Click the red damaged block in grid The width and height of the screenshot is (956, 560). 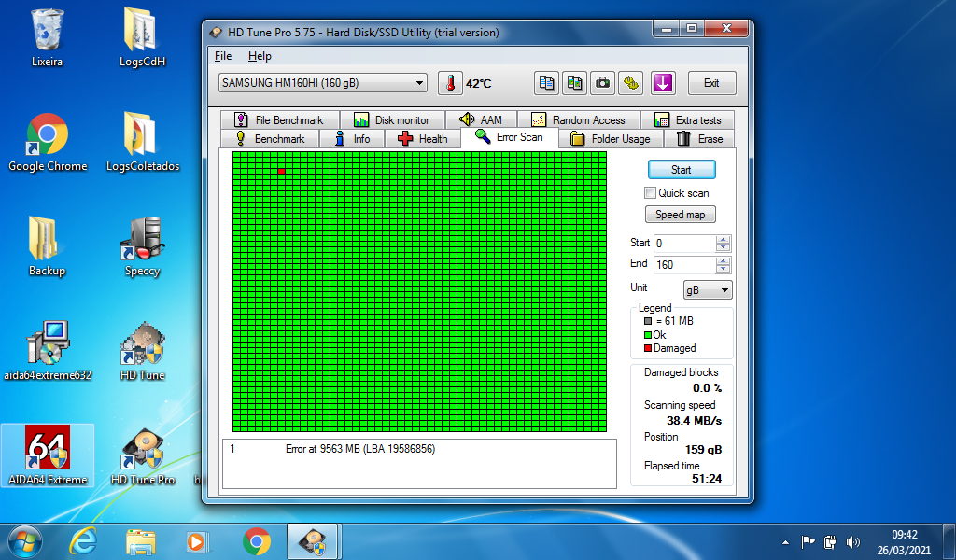pos(281,172)
